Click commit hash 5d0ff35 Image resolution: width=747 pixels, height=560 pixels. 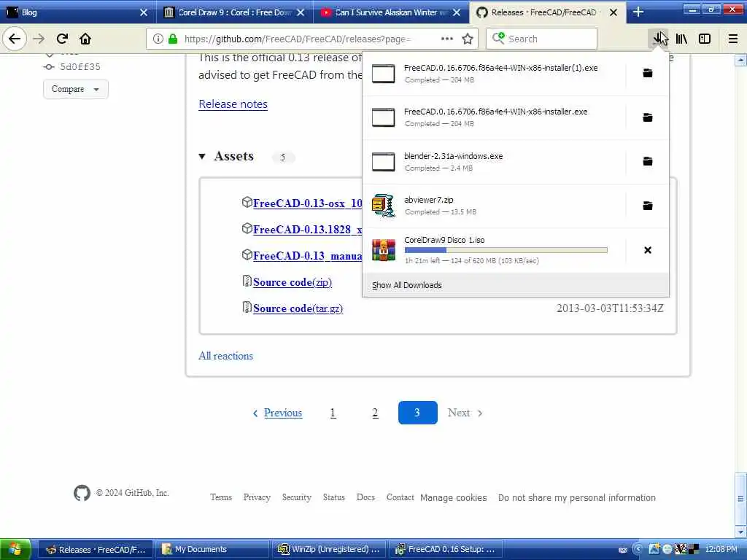80,66
